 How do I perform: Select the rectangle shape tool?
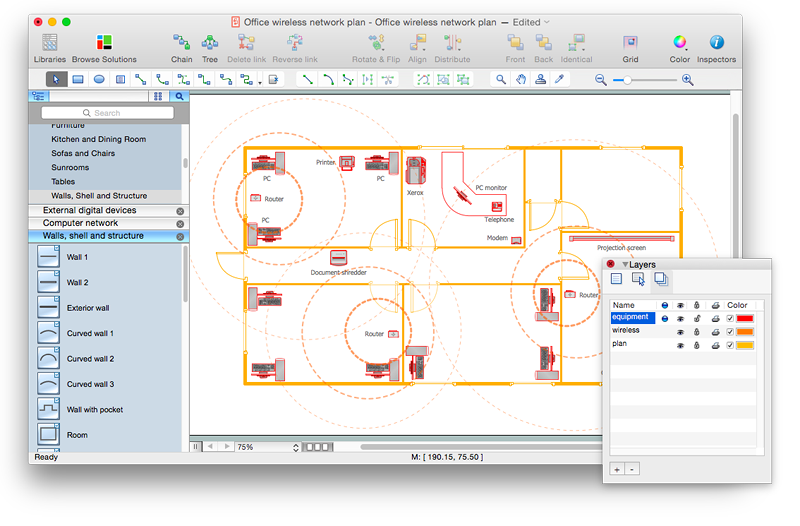coord(78,79)
